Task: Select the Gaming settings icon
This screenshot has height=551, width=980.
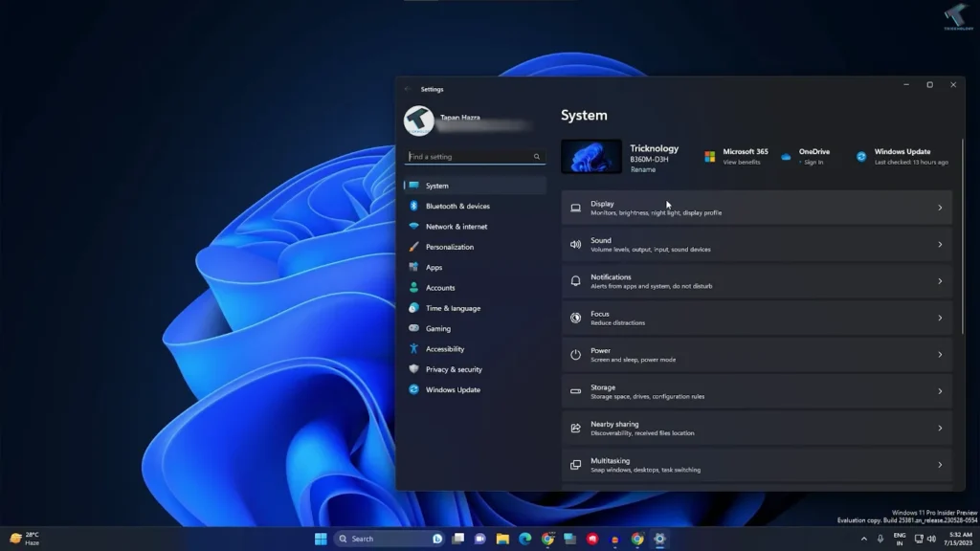Action: tap(420, 328)
